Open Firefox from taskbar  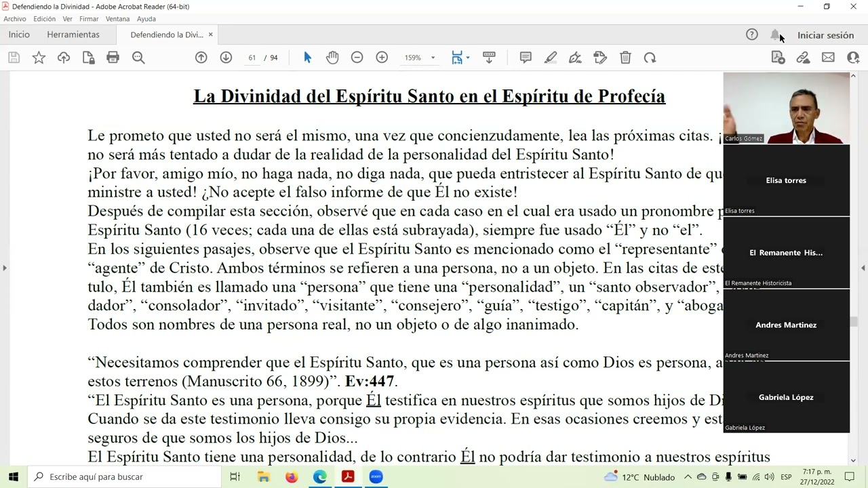click(292, 477)
